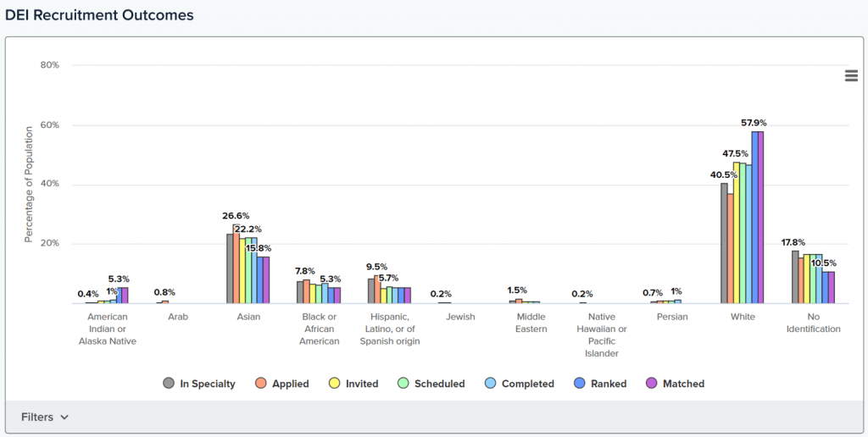Click the chevron beside Filters
Screen dimensions: 868x437
point(64,418)
